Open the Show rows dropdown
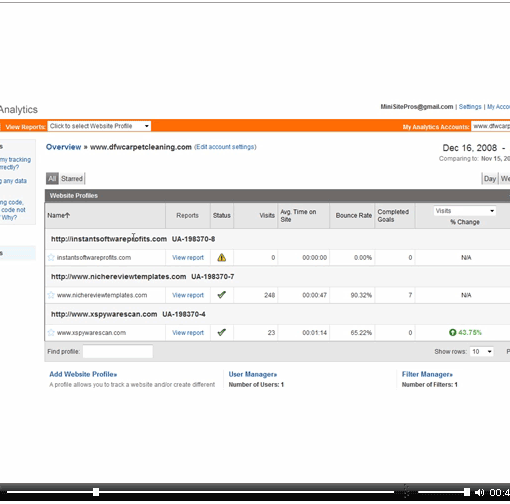 click(481, 352)
